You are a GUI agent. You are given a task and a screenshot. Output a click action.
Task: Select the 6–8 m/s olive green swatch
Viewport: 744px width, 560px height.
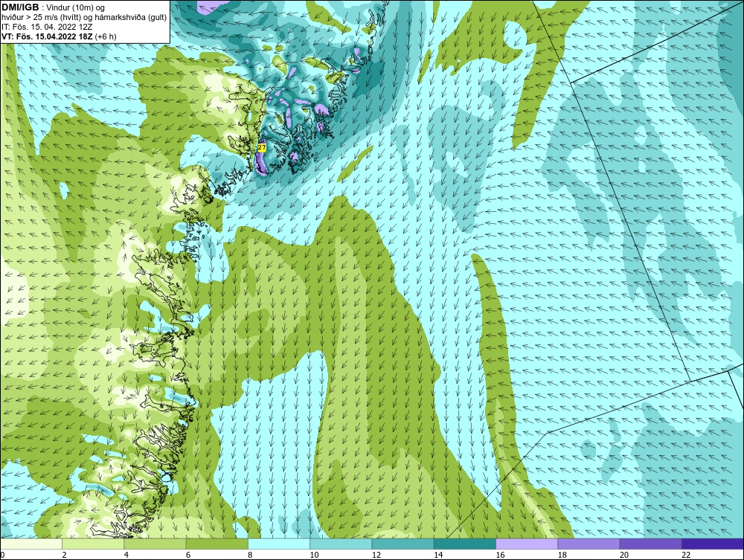pos(217,544)
